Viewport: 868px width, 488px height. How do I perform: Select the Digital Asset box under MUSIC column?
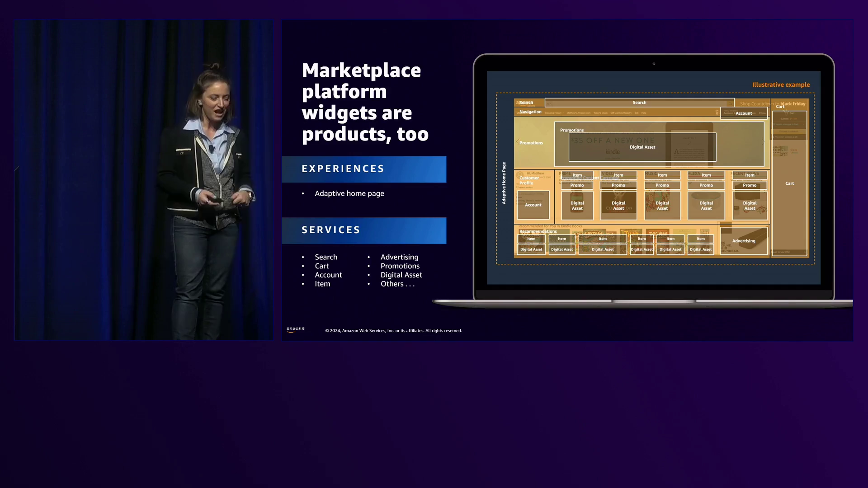tap(662, 206)
